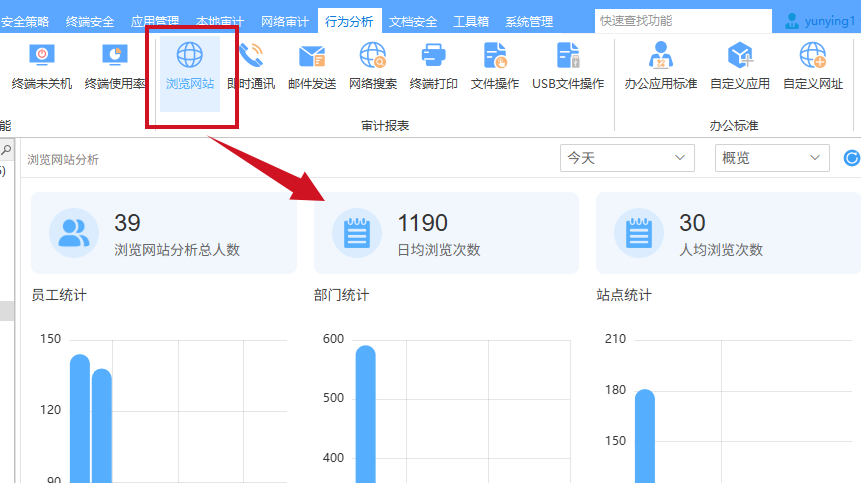The width and height of the screenshot is (861, 483).
Task: Click the refresh icon beside 概览
Action: (x=852, y=158)
